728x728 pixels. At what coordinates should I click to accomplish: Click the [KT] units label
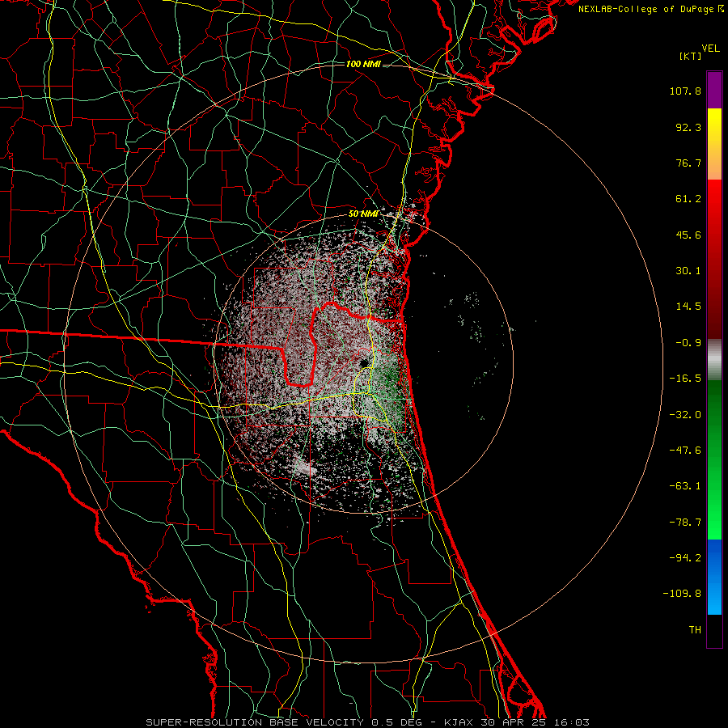click(x=691, y=56)
